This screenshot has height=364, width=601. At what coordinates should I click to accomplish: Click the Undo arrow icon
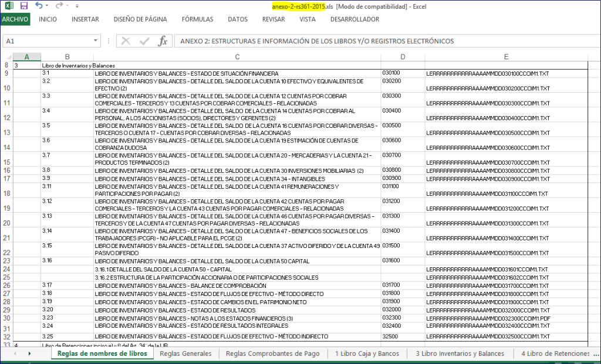pos(39,5)
